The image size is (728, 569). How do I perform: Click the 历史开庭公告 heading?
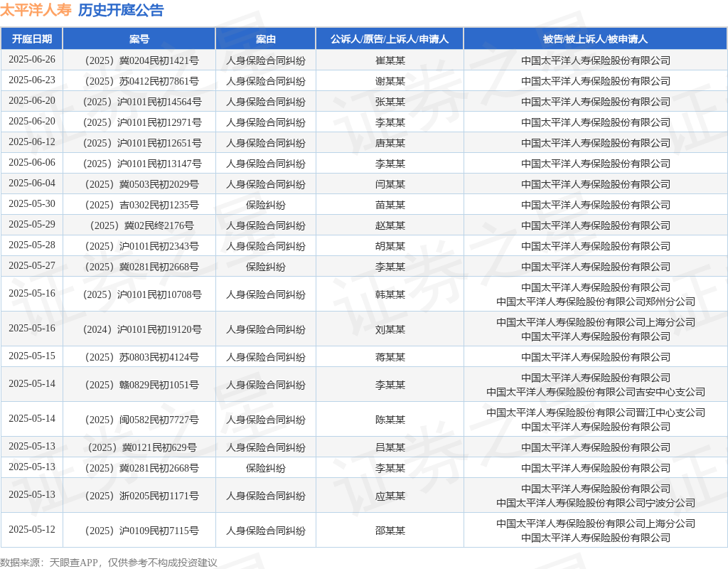tap(121, 10)
